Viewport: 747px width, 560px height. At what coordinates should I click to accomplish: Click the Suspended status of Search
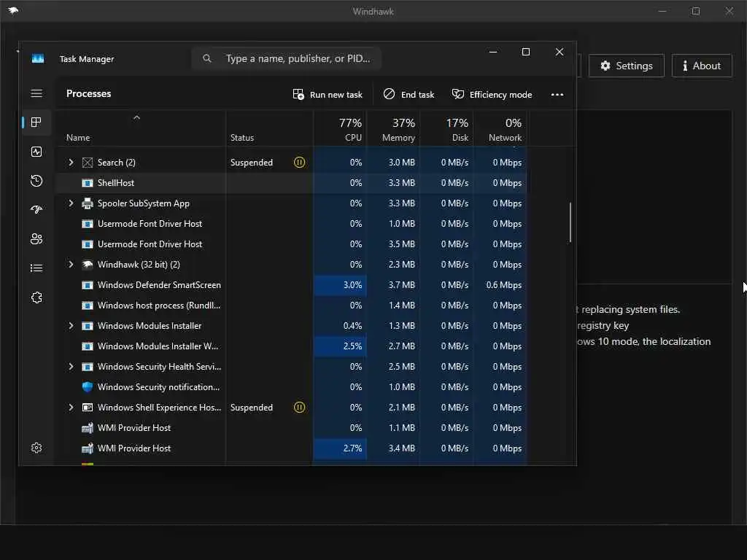(x=252, y=163)
